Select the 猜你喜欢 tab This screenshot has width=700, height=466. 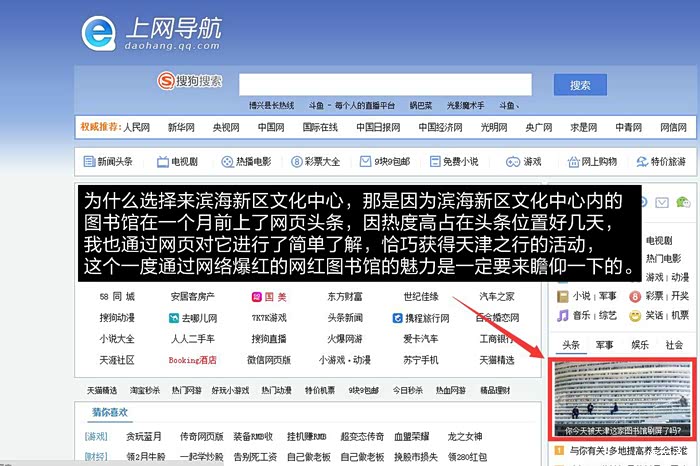(110, 412)
